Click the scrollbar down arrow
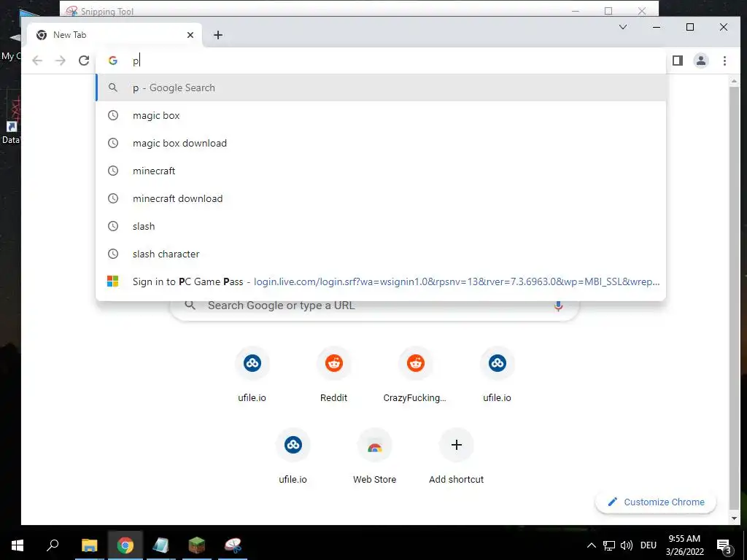This screenshot has height=560, width=747. click(734, 518)
